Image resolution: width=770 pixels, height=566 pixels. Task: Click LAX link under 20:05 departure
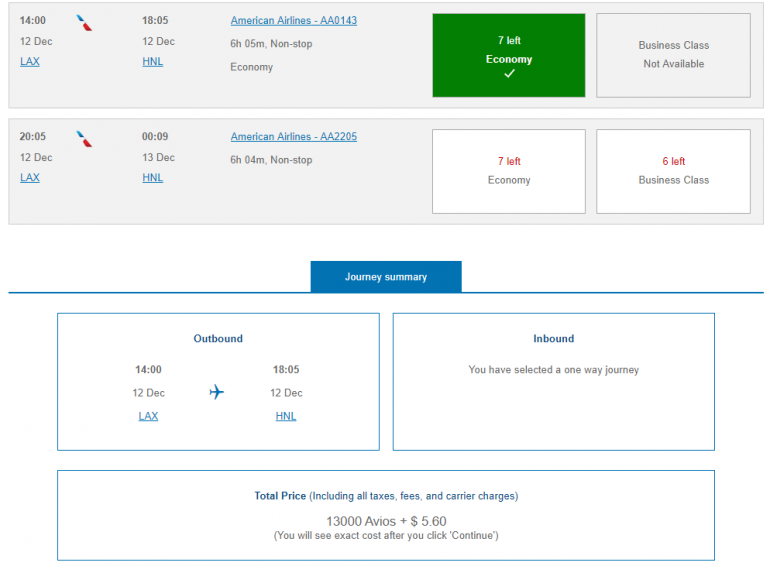30,178
